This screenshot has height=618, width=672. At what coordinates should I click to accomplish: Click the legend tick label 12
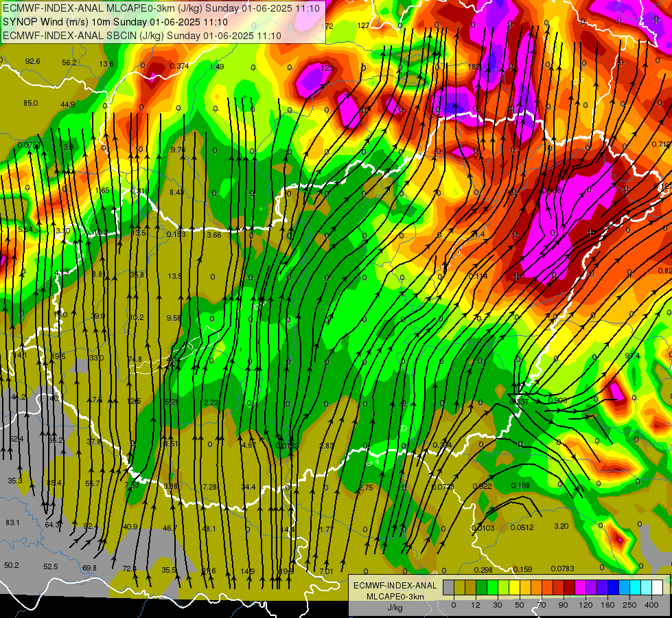click(476, 605)
